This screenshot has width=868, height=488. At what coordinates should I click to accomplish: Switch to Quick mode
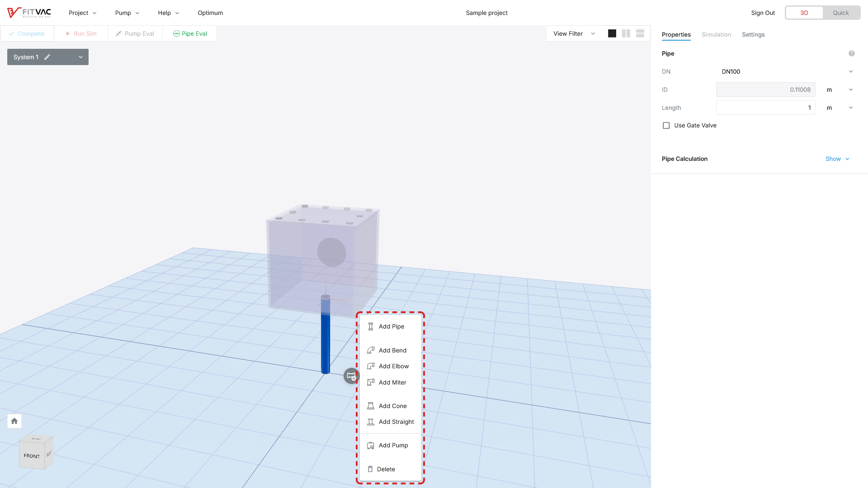841,13
